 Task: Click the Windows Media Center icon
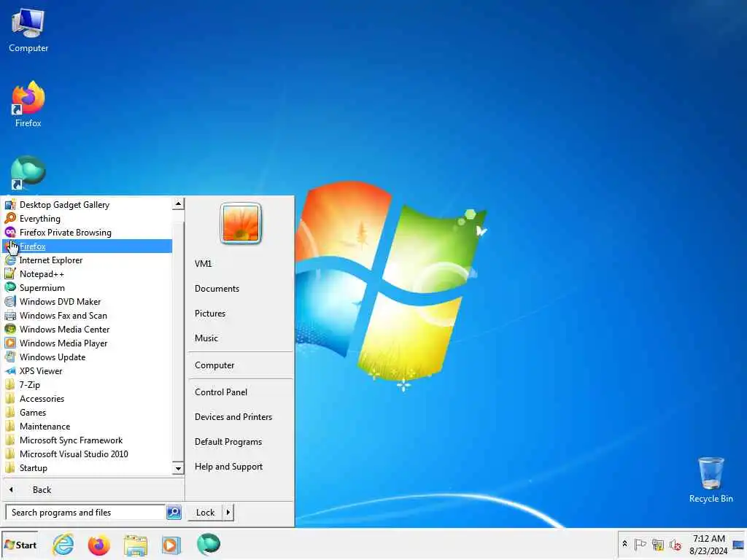pos(10,329)
